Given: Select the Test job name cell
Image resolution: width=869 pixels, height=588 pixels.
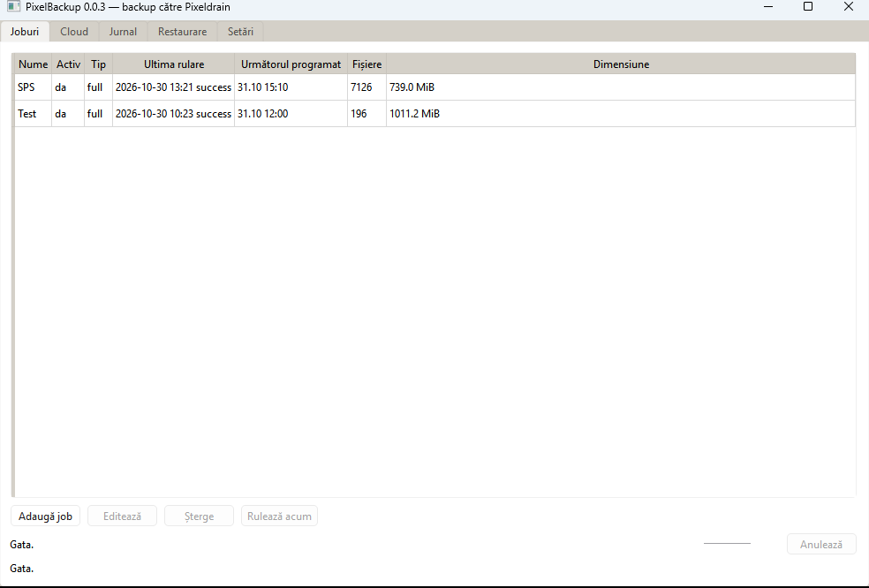Looking at the screenshot, I should pyautogui.click(x=34, y=114).
